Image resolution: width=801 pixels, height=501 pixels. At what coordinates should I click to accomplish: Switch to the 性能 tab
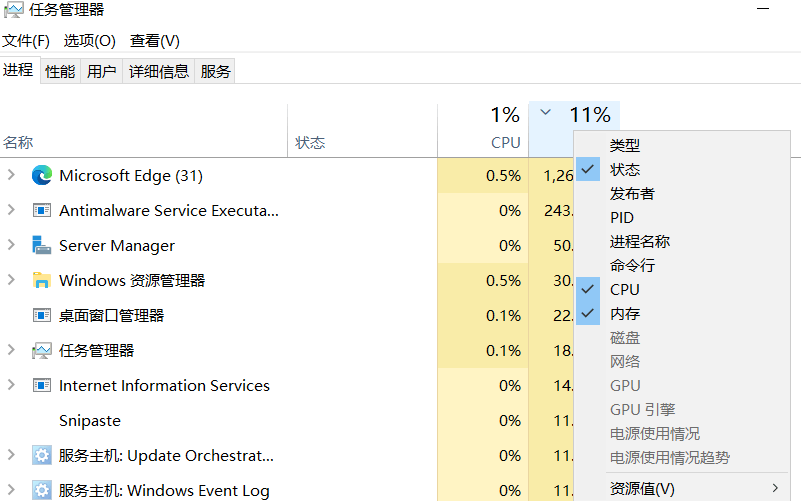tap(60, 71)
